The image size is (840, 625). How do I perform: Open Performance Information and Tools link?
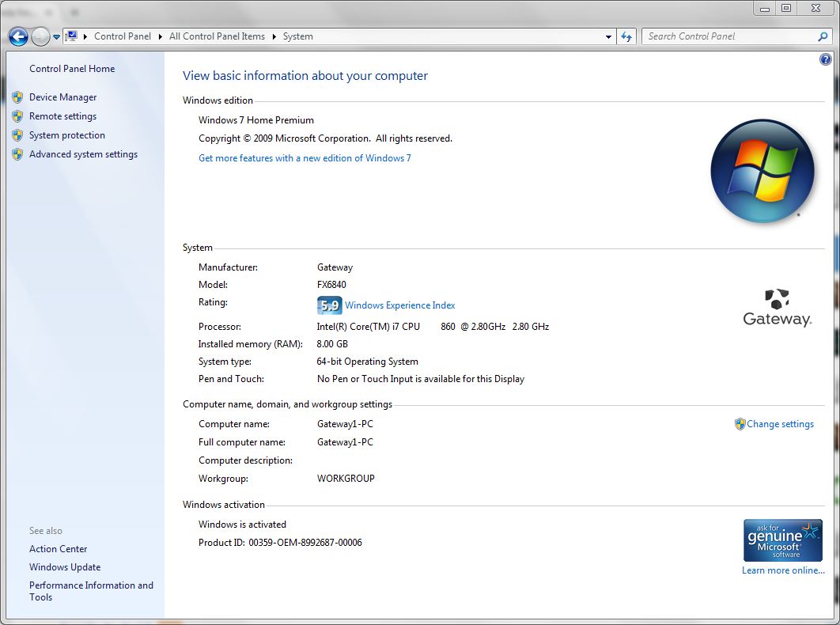(x=91, y=591)
